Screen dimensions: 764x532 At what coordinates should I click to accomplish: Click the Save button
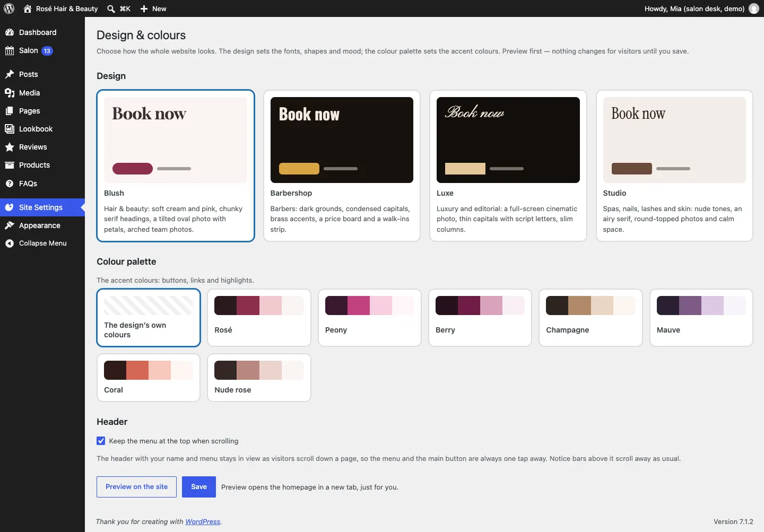(199, 487)
